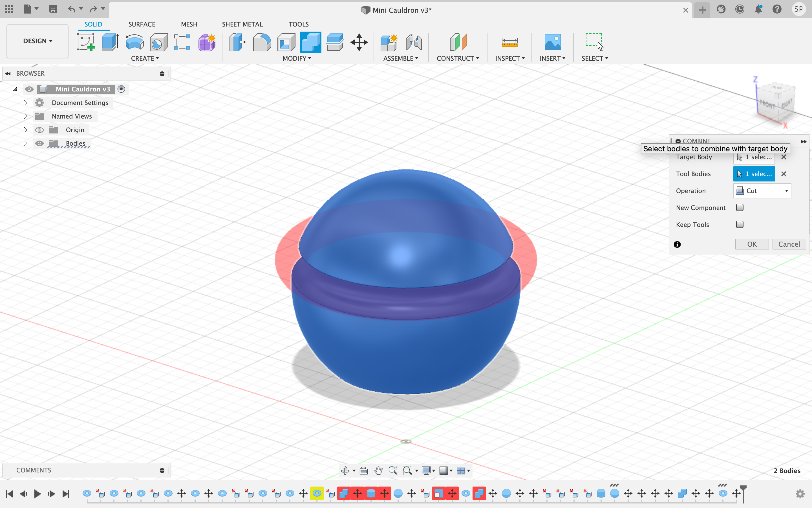Select the Create Form tool
The image size is (812, 508).
(207, 42)
